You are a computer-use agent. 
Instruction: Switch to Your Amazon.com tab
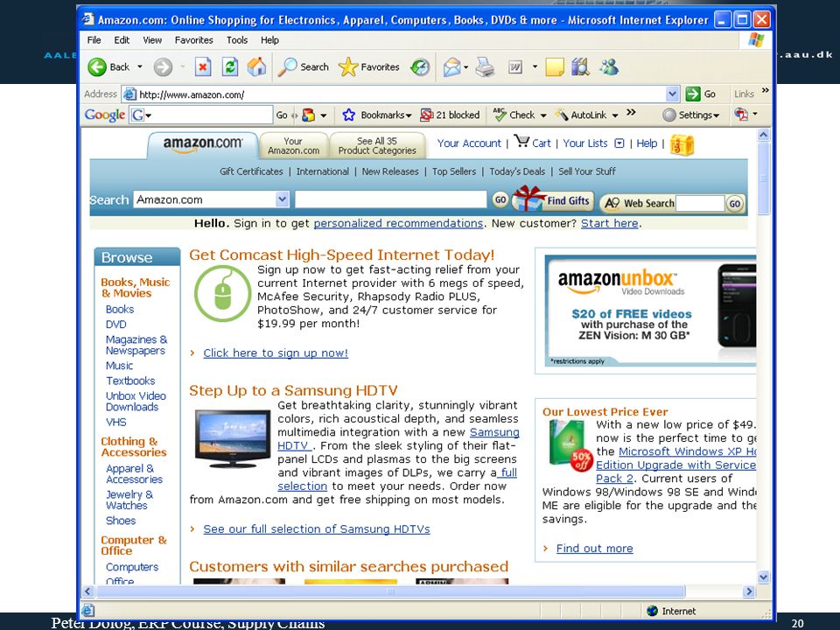(x=293, y=146)
